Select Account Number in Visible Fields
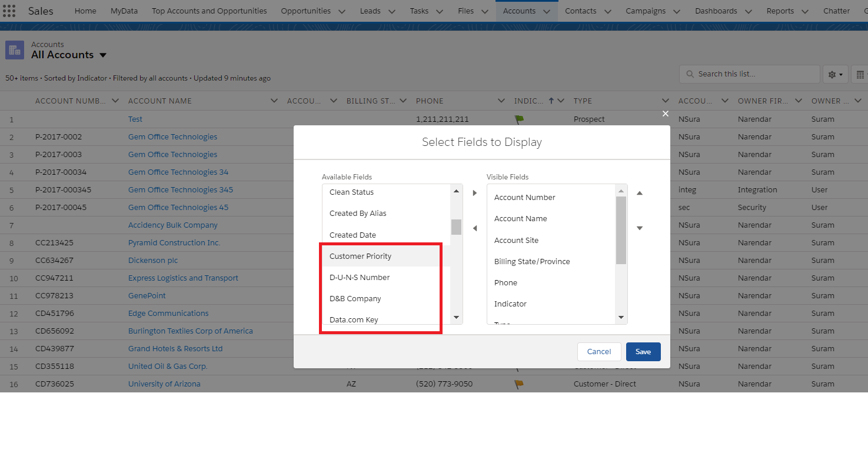This screenshot has width=868, height=463. (551, 198)
